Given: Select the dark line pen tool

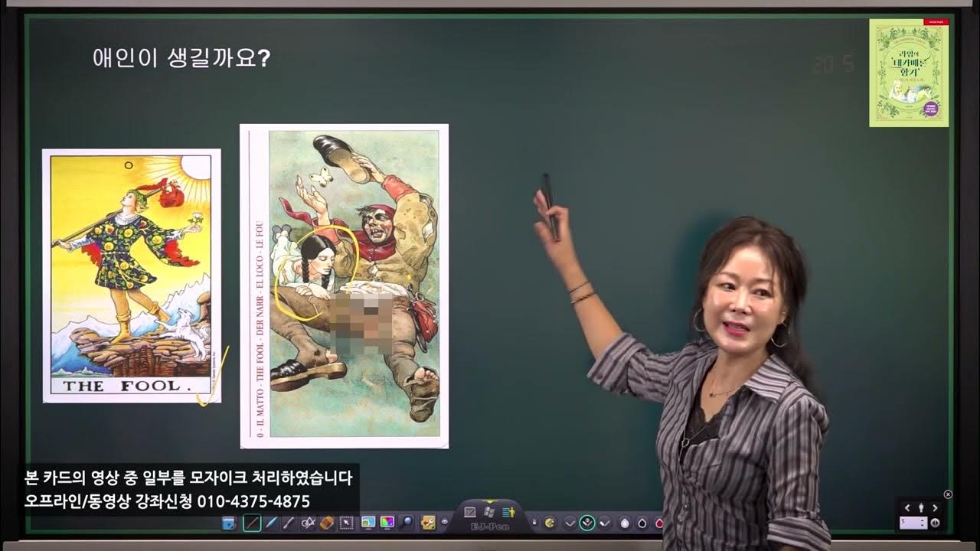Looking at the screenshot, I should (252, 523).
